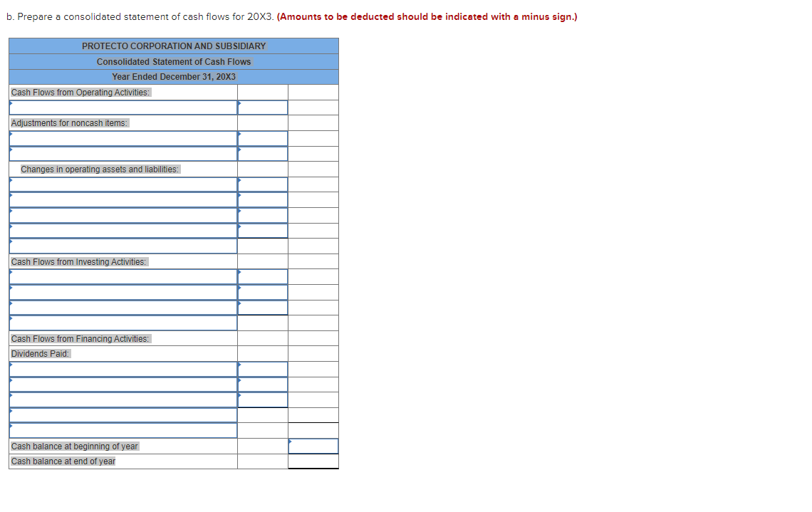Open the dropdown row just above Cash Flows from Investing Activities
This screenshot has width=812, height=512.
pyautogui.click(x=123, y=246)
